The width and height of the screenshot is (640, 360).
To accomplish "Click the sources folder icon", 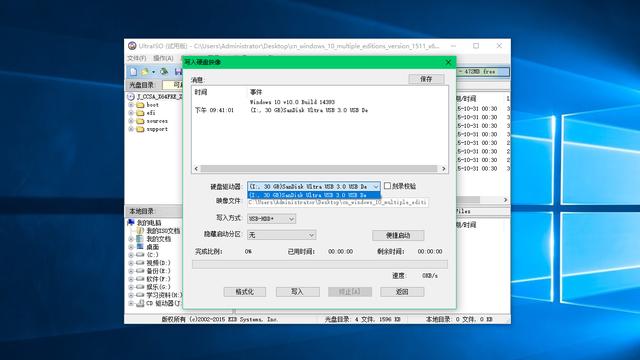I will (140, 121).
